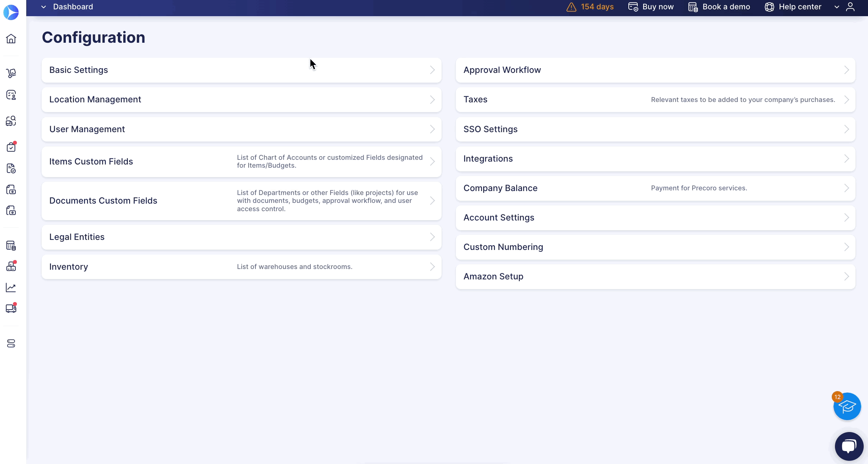Expand the dropdown chevron beside Dashboard
868x464 pixels.
(x=44, y=7)
